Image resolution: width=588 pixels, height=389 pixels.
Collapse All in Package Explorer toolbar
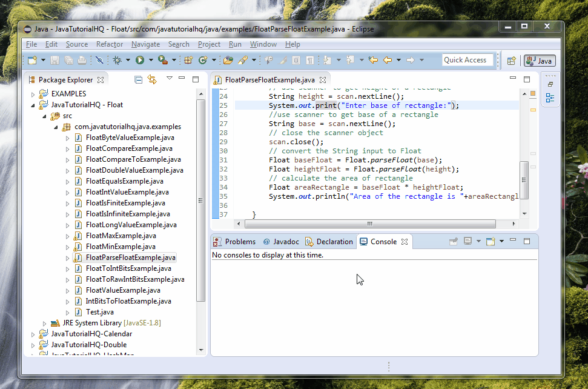[139, 79]
